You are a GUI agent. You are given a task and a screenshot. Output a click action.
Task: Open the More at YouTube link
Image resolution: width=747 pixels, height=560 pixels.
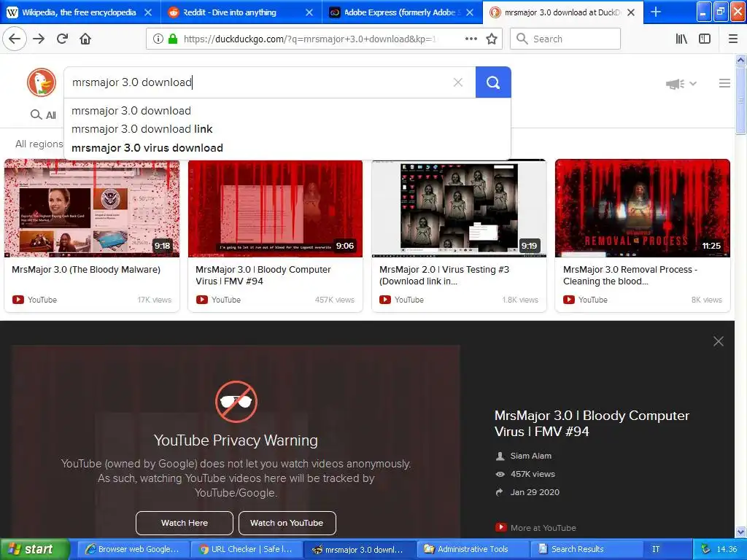tap(543, 528)
